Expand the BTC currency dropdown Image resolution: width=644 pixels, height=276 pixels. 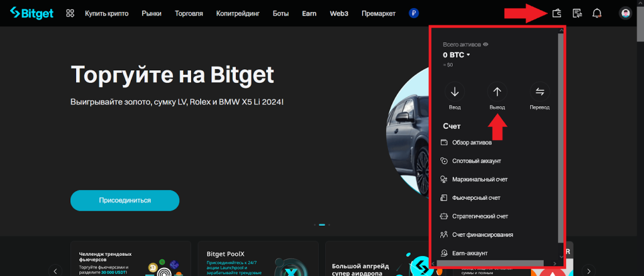[x=468, y=55]
